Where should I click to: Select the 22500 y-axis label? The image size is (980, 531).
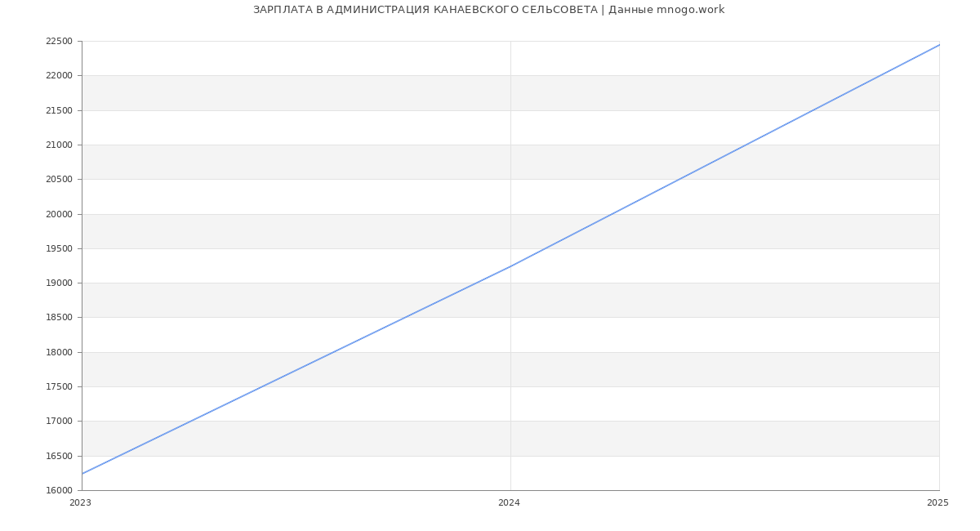coord(59,42)
